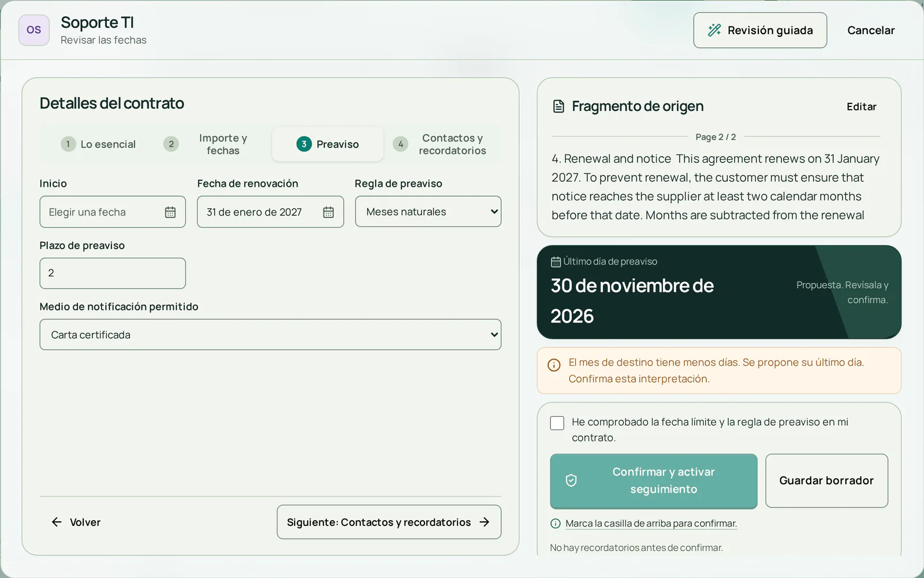Go to step 4 Contactos y recordatorios
This screenshot has height=578, width=924.
441,144
